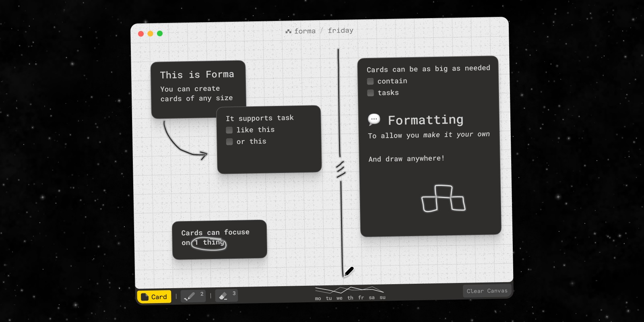Viewport: 644px width, 322px height.
Task: Select the pen drawing tool
Action: [x=193, y=296]
